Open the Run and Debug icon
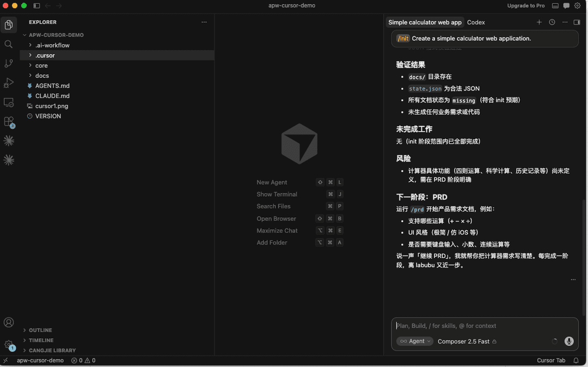The width and height of the screenshot is (588, 367). click(x=9, y=83)
